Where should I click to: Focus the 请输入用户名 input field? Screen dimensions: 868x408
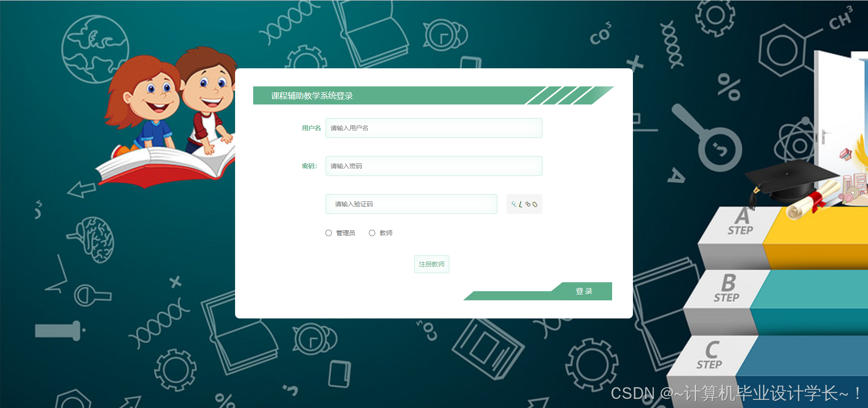coord(434,128)
